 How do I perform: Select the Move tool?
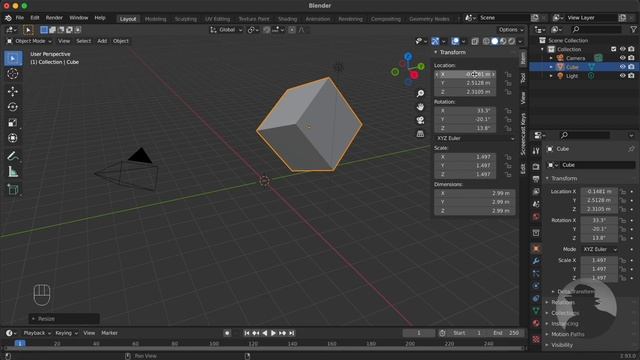[13, 91]
